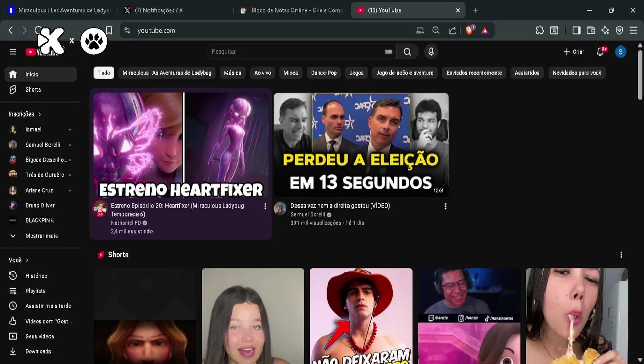Go to Início in the sidebar

pos(40,74)
